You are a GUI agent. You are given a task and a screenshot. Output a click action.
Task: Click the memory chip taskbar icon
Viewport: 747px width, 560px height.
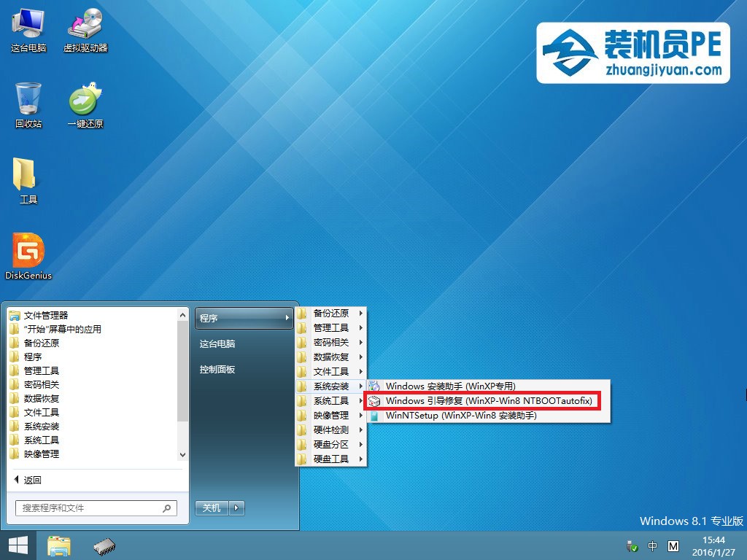104,545
